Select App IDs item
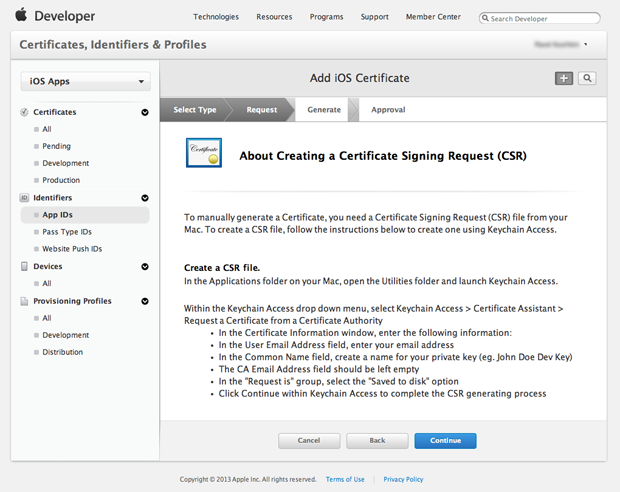620x492 pixels. [x=85, y=215]
